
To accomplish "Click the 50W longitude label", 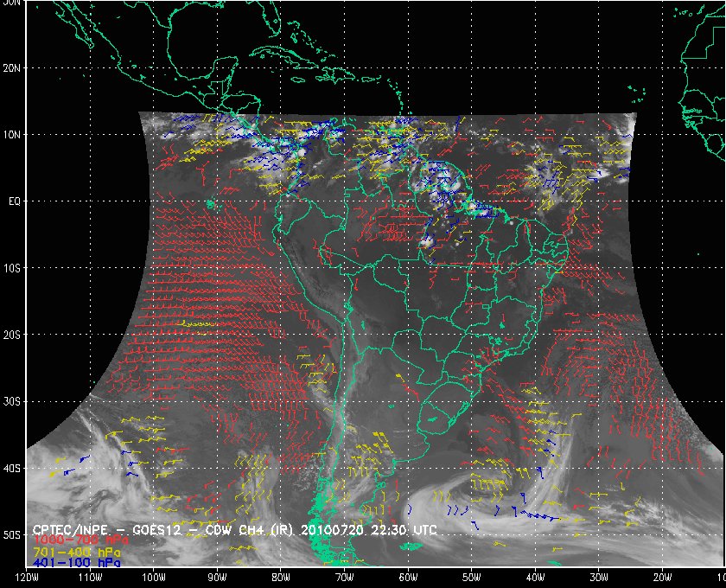I will click(x=471, y=577).
